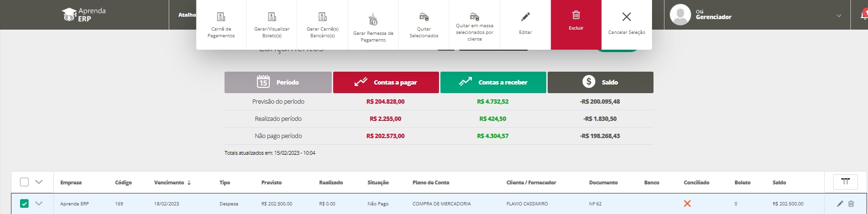
Task: Click the Período header button
Action: click(278, 82)
